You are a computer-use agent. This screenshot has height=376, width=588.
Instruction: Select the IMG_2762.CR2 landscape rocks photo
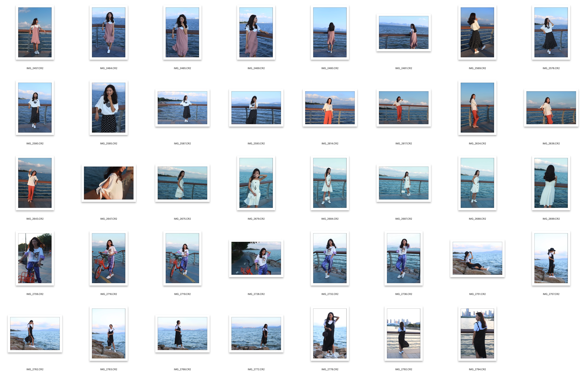click(35, 333)
